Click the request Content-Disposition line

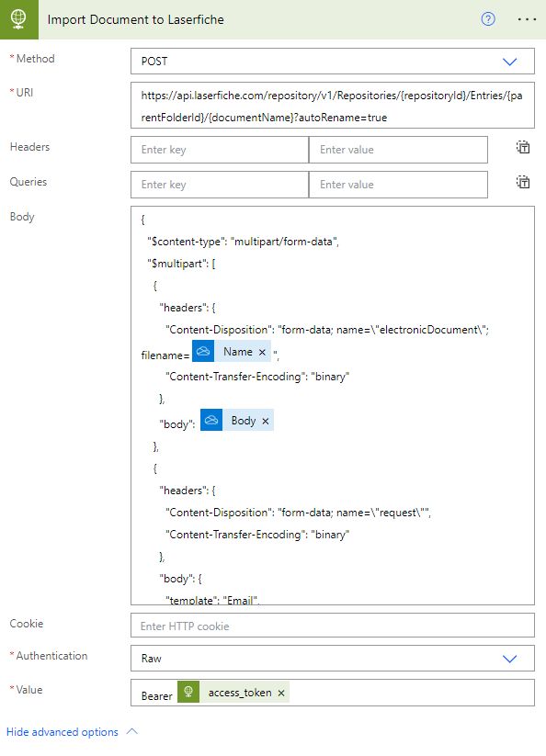[298, 512]
